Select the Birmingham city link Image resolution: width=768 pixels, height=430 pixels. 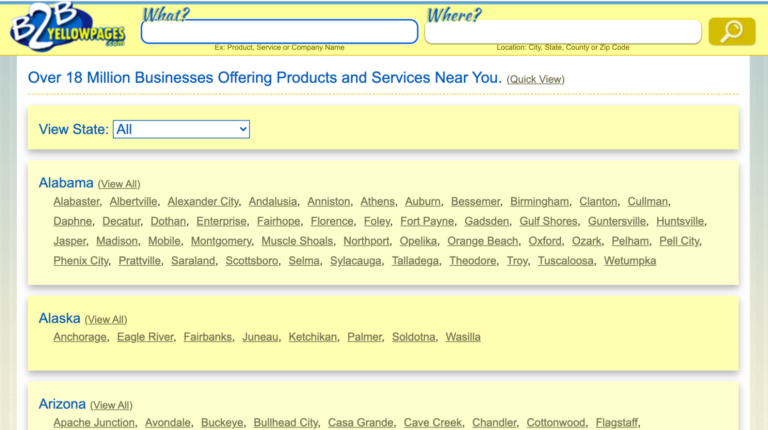[x=539, y=201]
